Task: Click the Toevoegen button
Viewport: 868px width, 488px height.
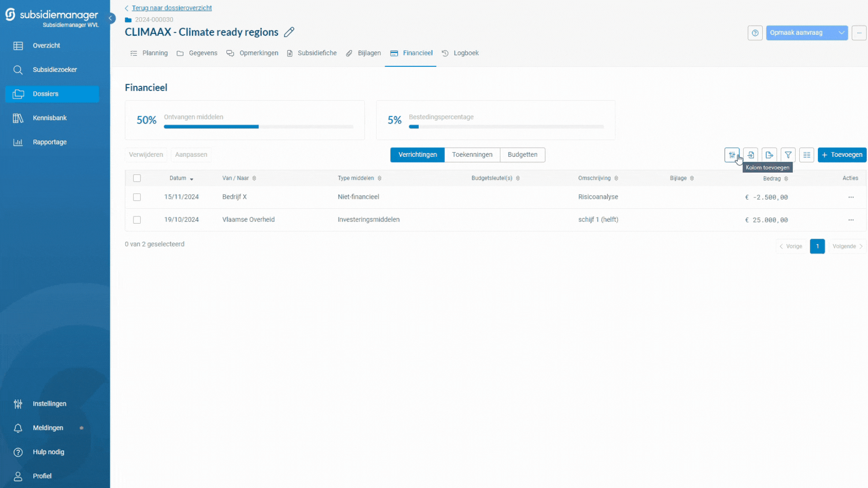Action: pyautogui.click(x=842, y=155)
